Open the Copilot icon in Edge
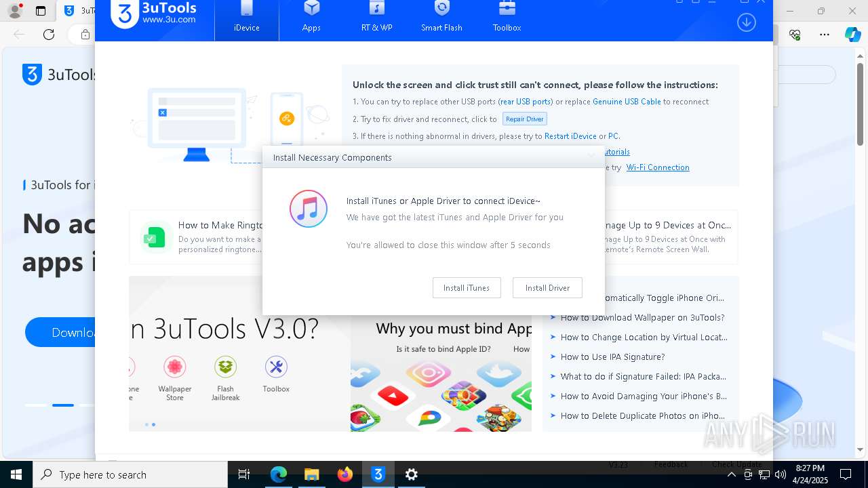Screen dimensions: 868x488 852,34
